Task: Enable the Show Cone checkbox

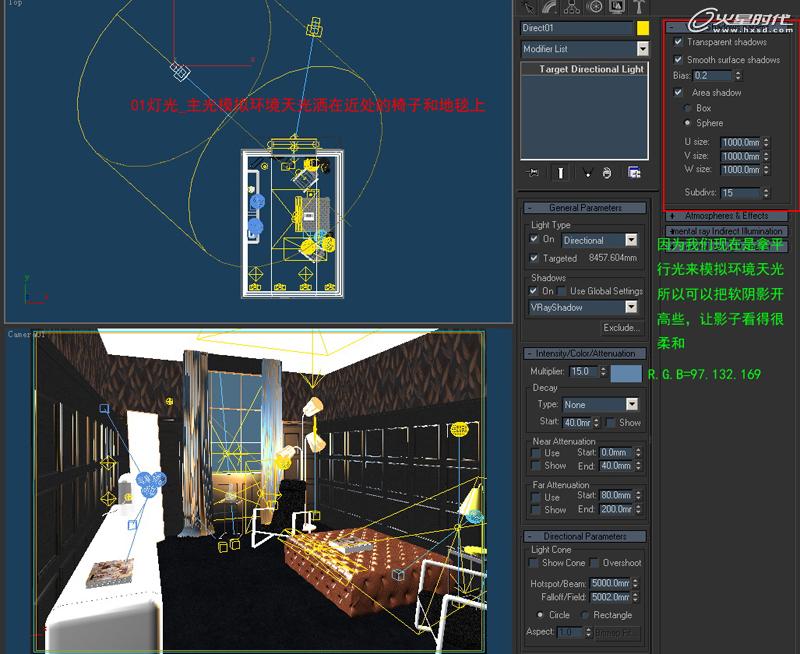Action: (x=534, y=563)
